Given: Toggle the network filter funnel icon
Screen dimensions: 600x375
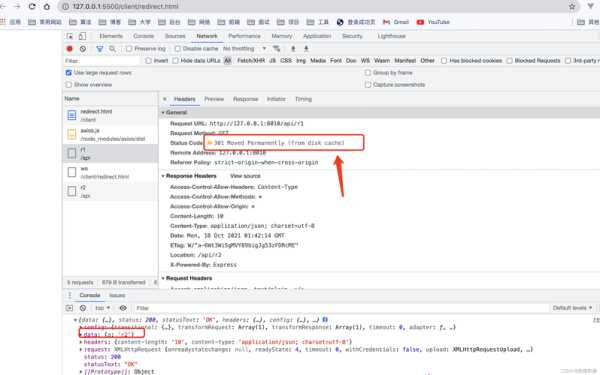Looking at the screenshot, I should [x=100, y=49].
